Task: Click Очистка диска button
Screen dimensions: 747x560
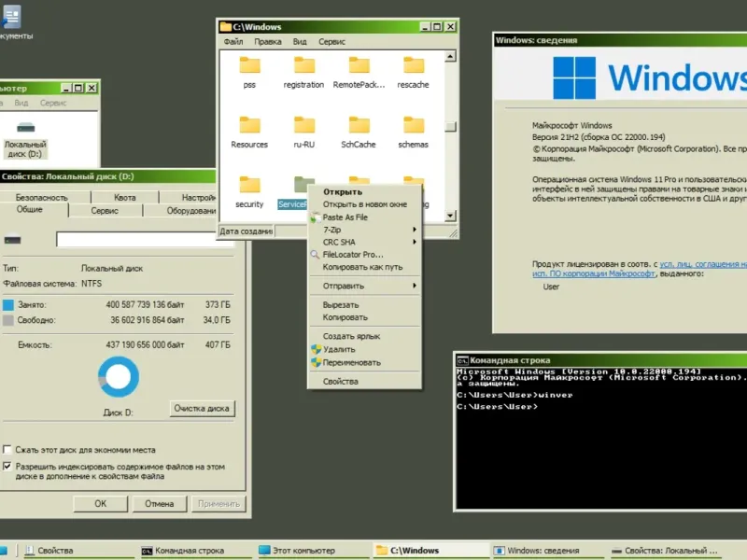Action: [202, 409]
